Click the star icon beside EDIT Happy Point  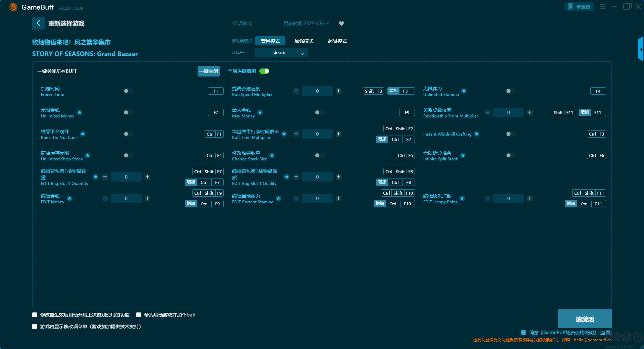pos(462,198)
